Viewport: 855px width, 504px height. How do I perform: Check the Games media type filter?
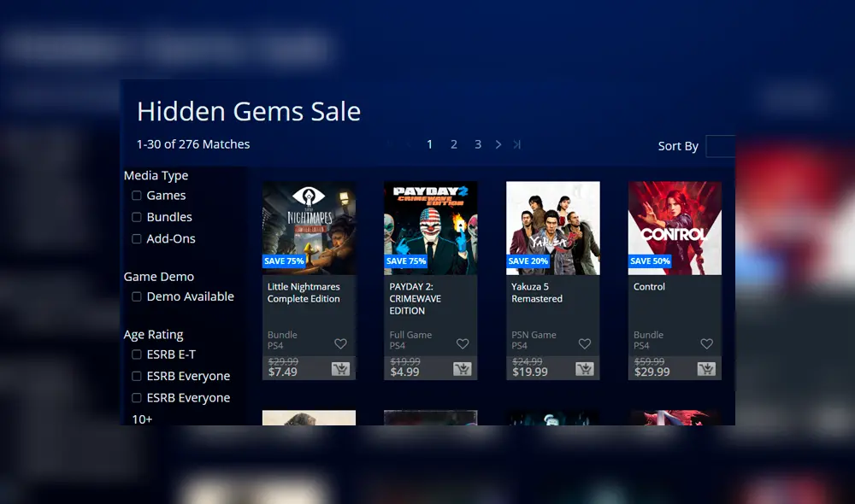136,195
